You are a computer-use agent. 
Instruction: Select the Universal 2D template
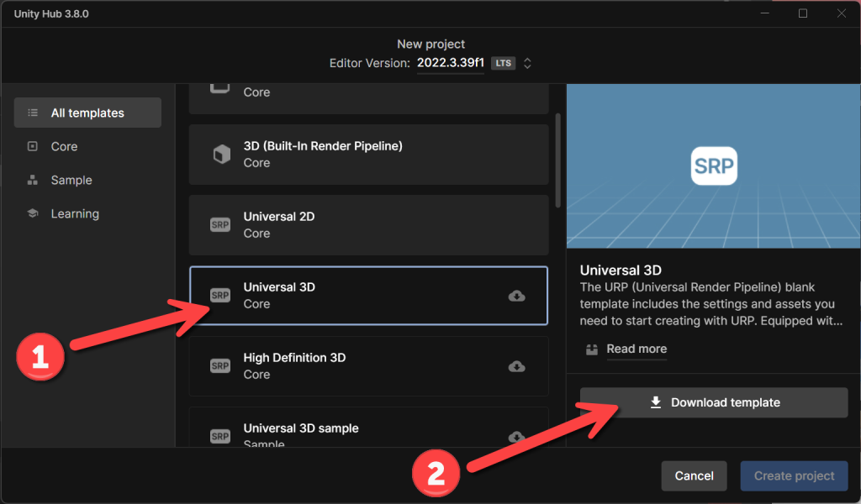coord(368,225)
